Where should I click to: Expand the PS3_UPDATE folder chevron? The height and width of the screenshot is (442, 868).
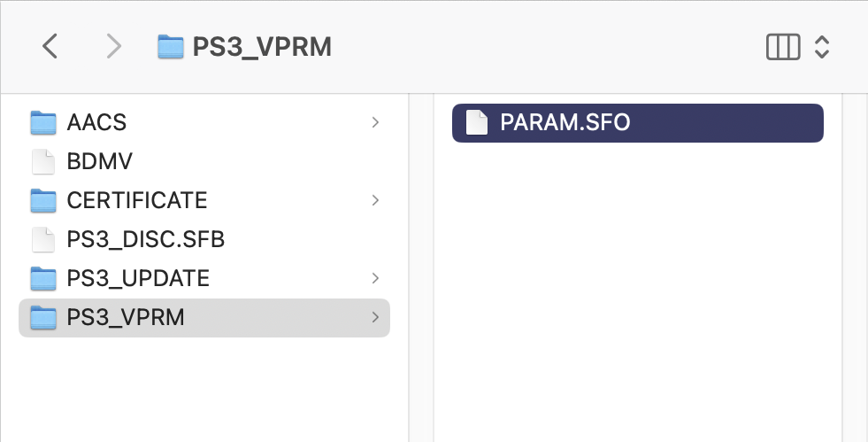tap(375, 278)
